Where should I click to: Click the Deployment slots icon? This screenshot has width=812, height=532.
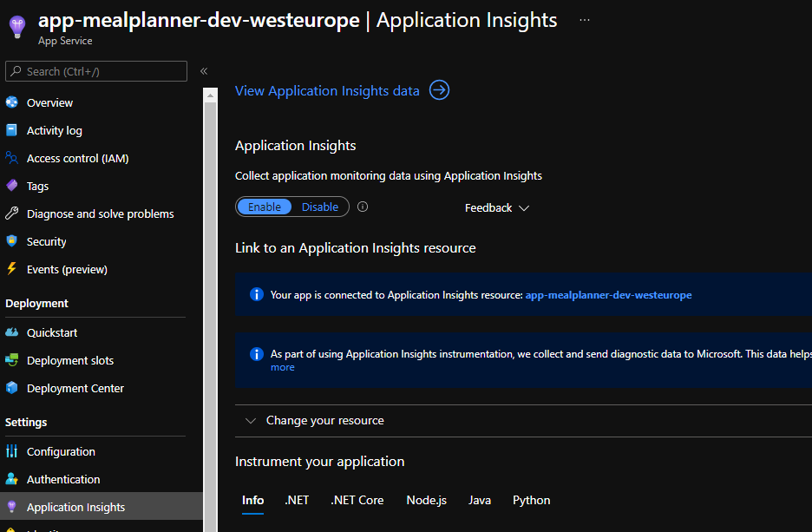[x=11, y=359]
